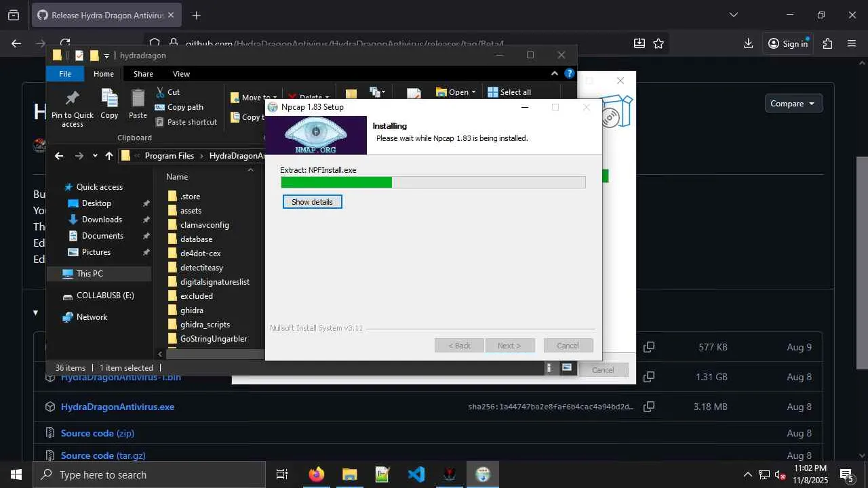The width and height of the screenshot is (868, 488).
Task: Open a new Firefox tab
Action: tap(196, 15)
